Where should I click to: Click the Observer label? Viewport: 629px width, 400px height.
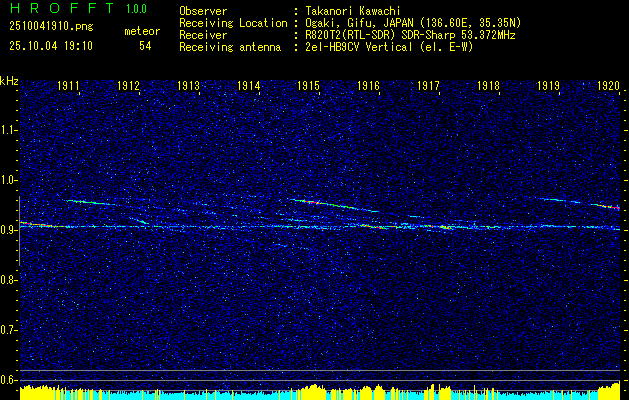(x=203, y=11)
